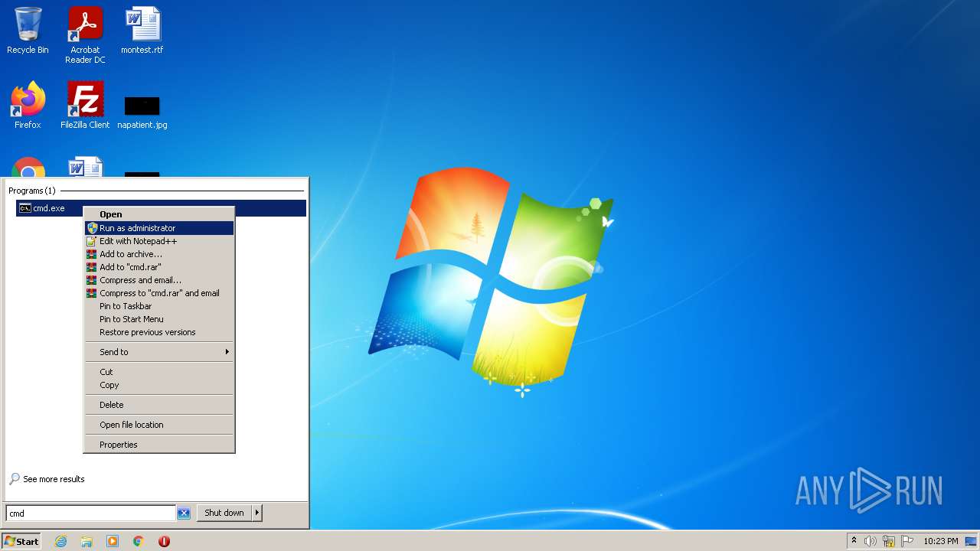The image size is (980, 551).
Task: Click the Programs (1) header
Action: (x=32, y=191)
